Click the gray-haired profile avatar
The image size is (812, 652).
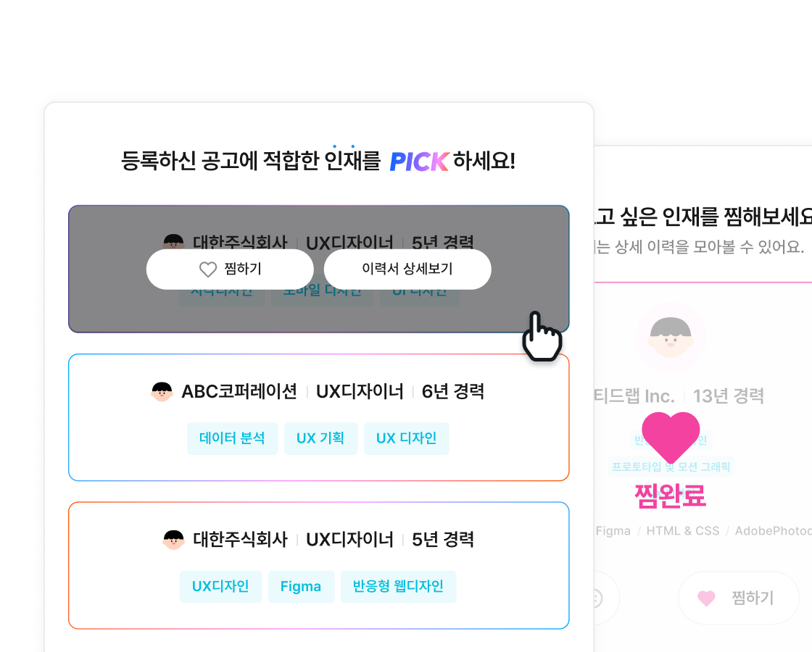(x=671, y=338)
